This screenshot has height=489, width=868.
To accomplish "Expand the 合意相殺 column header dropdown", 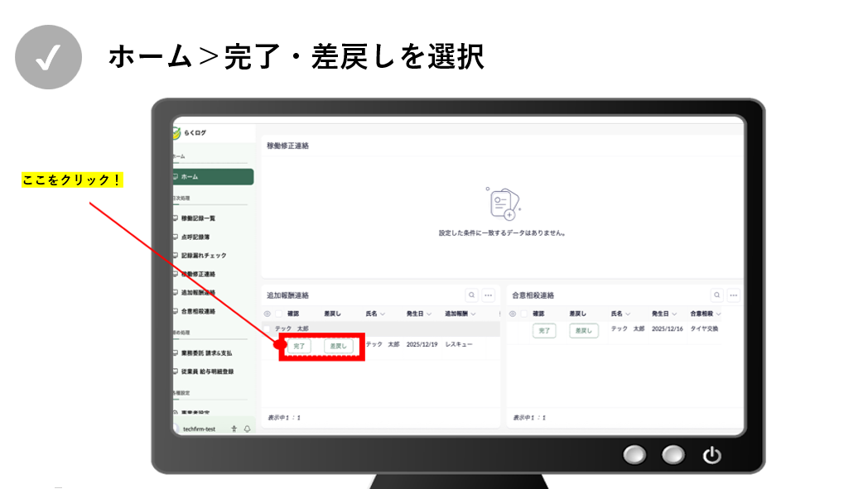I will (x=718, y=314).
